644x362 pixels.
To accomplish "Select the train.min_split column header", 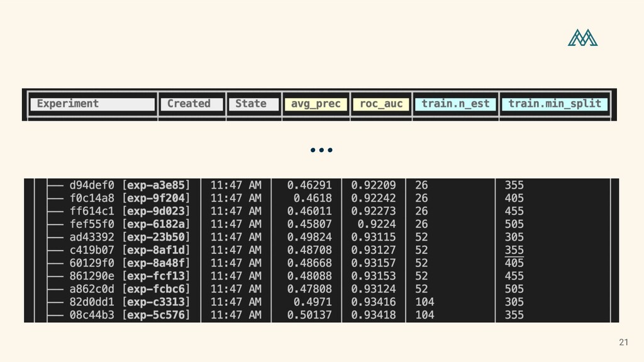I will pyautogui.click(x=555, y=104).
